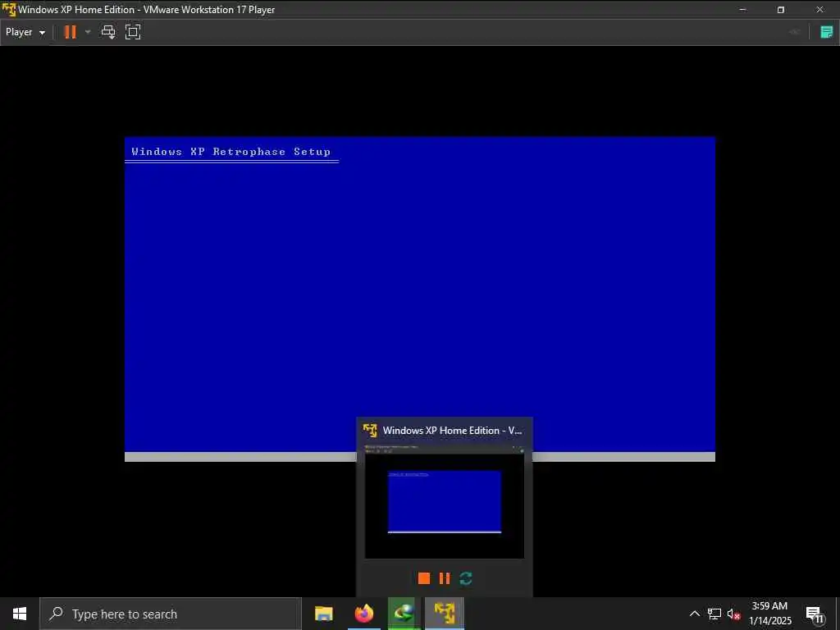Open the green notes icon in toolbar
Viewport: 840px width, 630px height.
coord(827,32)
